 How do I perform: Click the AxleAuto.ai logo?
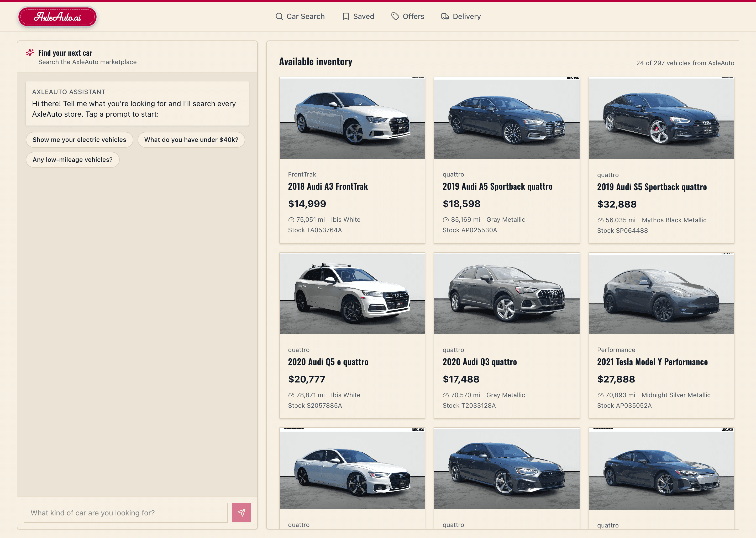[x=57, y=17]
